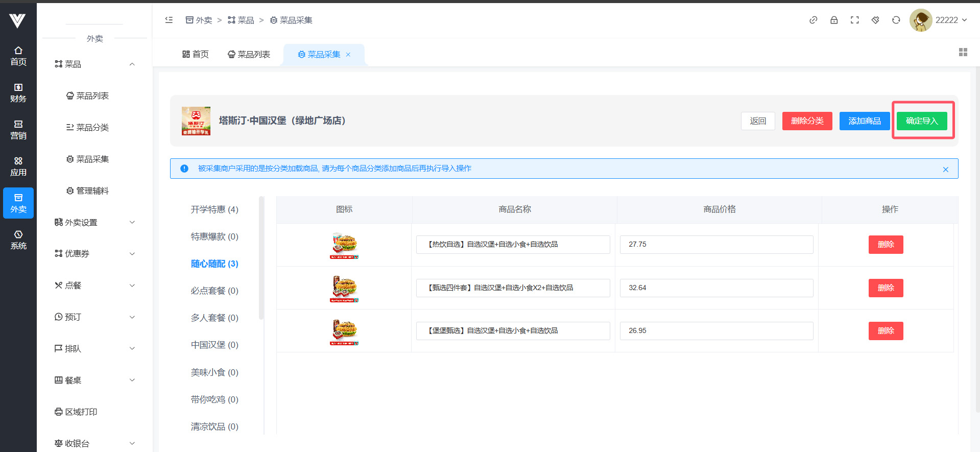The width and height of the screenshot is (980, 452).
Task: Collapse the sidebar menu icon
Action: point(169,20)
